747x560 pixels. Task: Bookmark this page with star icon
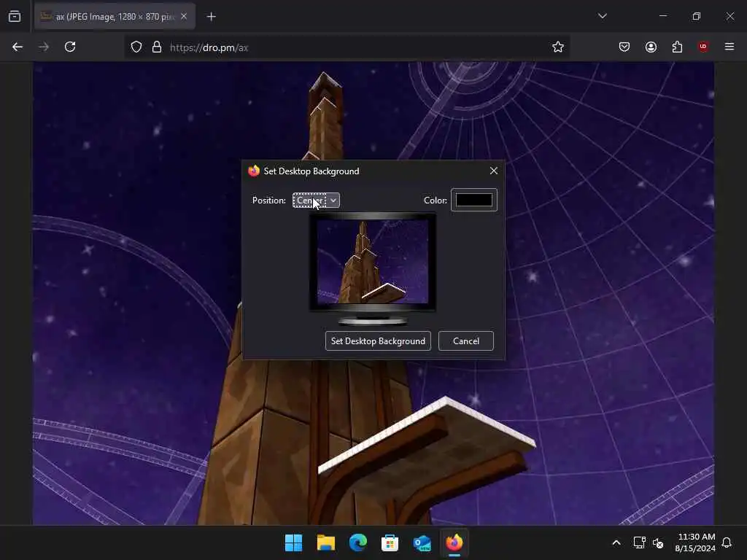point(558,47)
